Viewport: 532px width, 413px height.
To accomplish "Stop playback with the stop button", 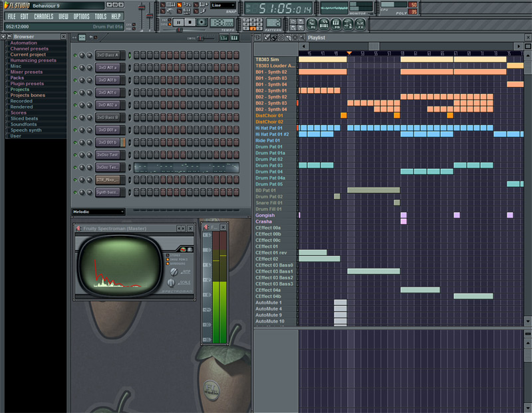I will [190, 23].
